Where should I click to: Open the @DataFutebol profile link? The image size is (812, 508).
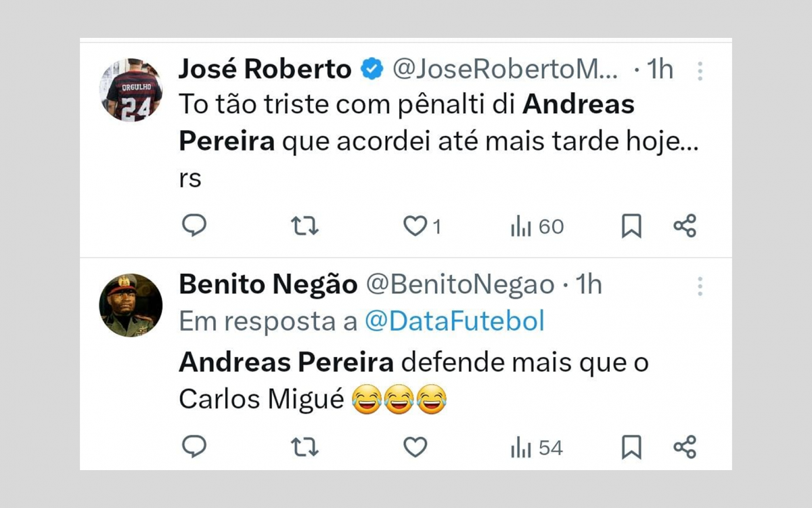tap(457, 321)
